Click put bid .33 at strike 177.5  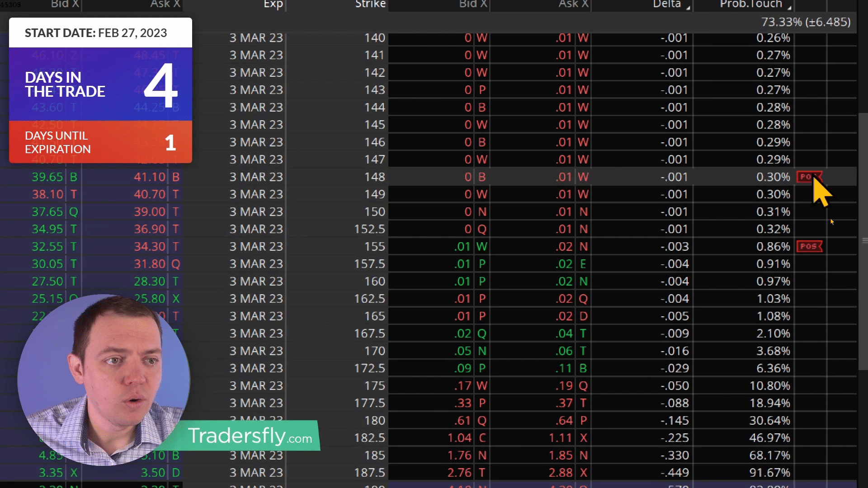click(x=463, y=403)
